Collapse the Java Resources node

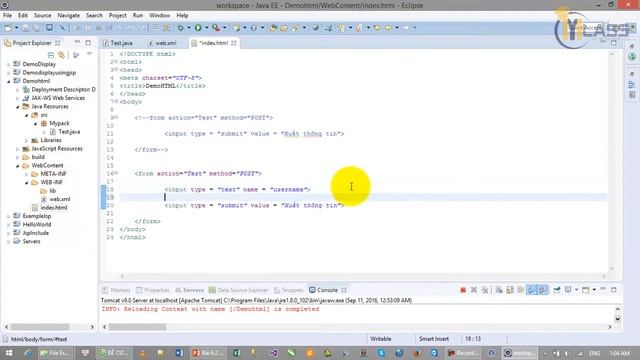pyautogui.click(x=17, y=107)
